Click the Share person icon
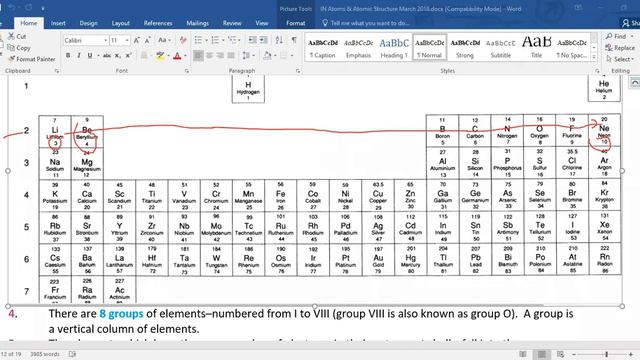 626,23
